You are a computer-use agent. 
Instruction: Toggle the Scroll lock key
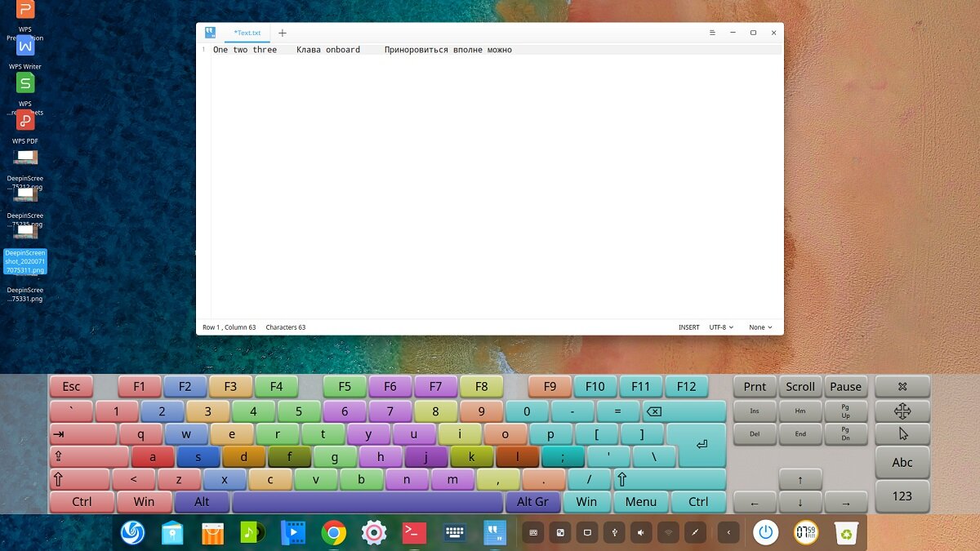[800, 387]
